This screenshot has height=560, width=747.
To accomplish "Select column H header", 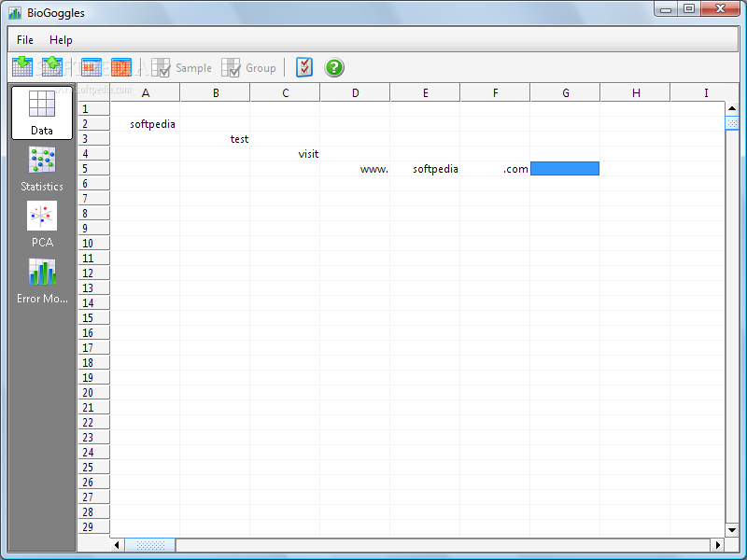I will 636,92.
